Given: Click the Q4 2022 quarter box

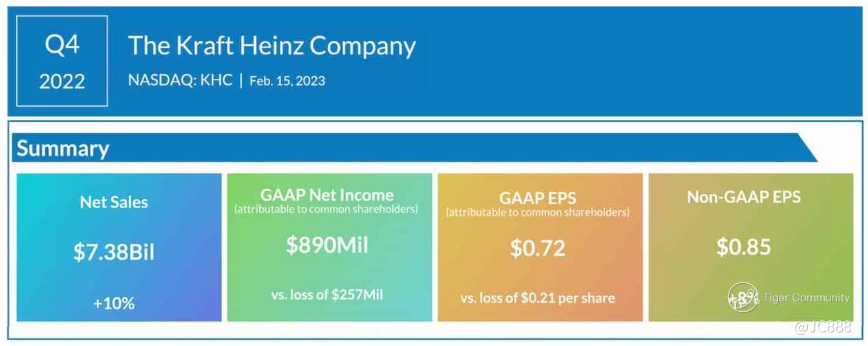Looking at the screenshot, I should click(x=62, y=61).
